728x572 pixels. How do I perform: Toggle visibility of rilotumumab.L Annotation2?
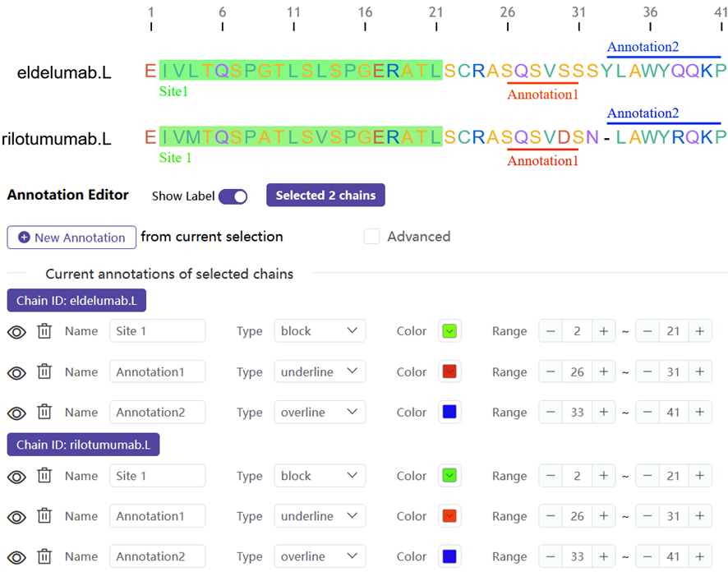[x=16, y=557]
